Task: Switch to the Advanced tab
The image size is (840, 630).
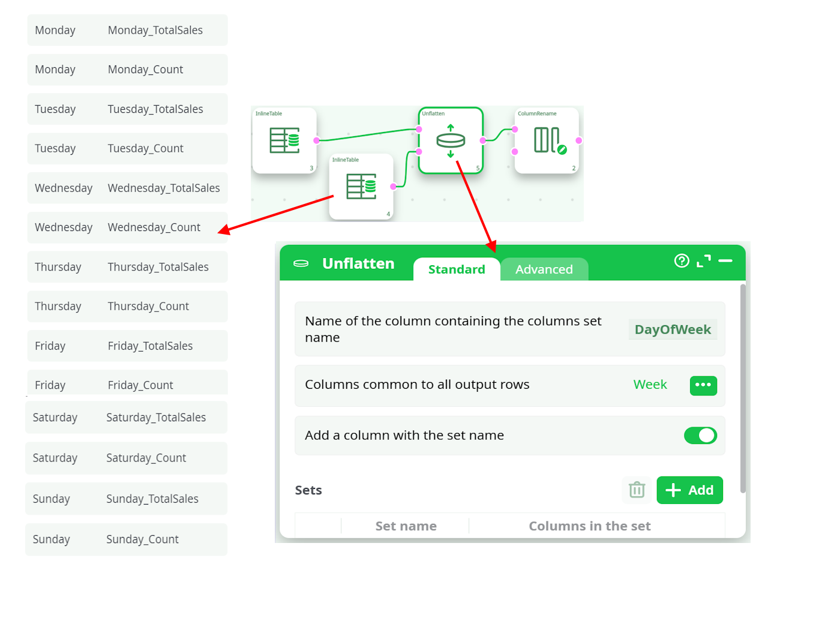Action: point(544,269)
